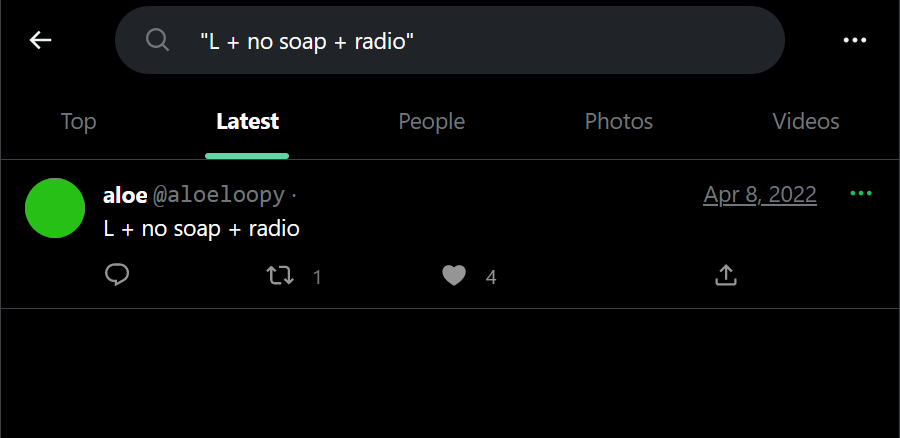Toggle the like heart on the tweet

454,275
